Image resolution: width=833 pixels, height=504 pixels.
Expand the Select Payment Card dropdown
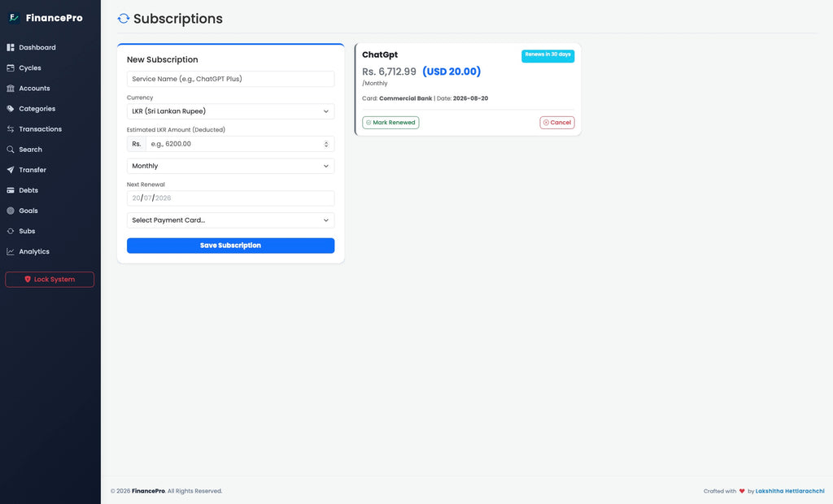230,219
